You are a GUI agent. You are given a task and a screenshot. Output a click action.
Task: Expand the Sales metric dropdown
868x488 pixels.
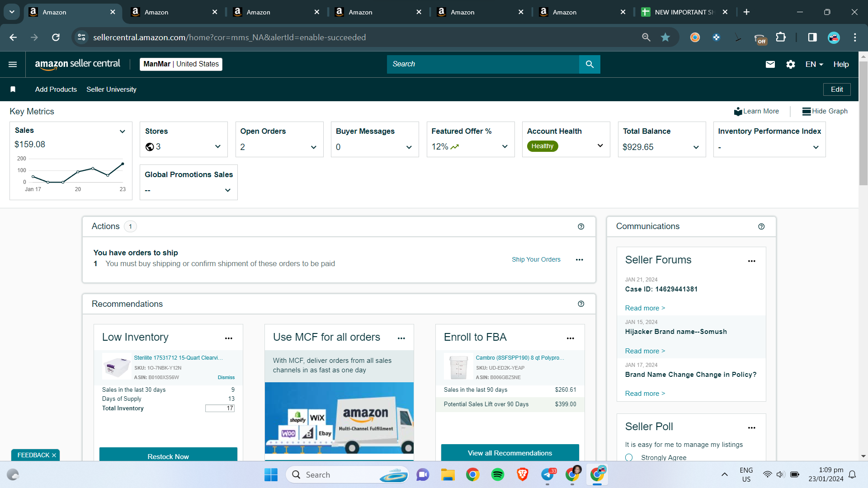click(122, 131)
